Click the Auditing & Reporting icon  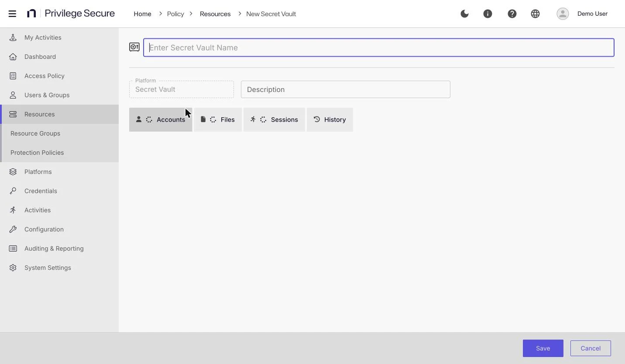(13, 248)
